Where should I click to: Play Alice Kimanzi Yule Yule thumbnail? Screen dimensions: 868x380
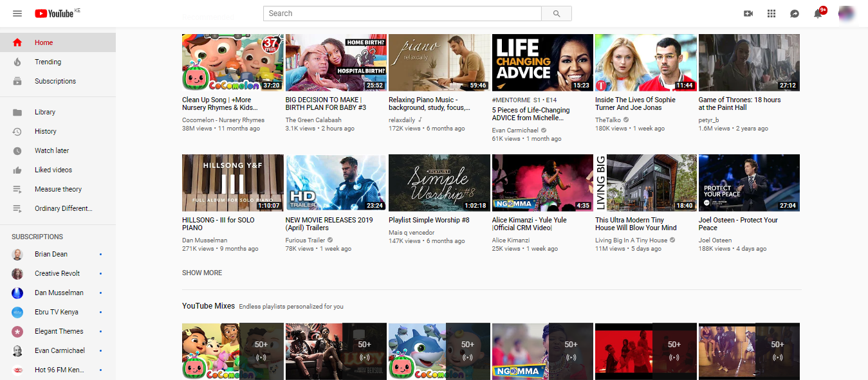[x=542, y=183]
